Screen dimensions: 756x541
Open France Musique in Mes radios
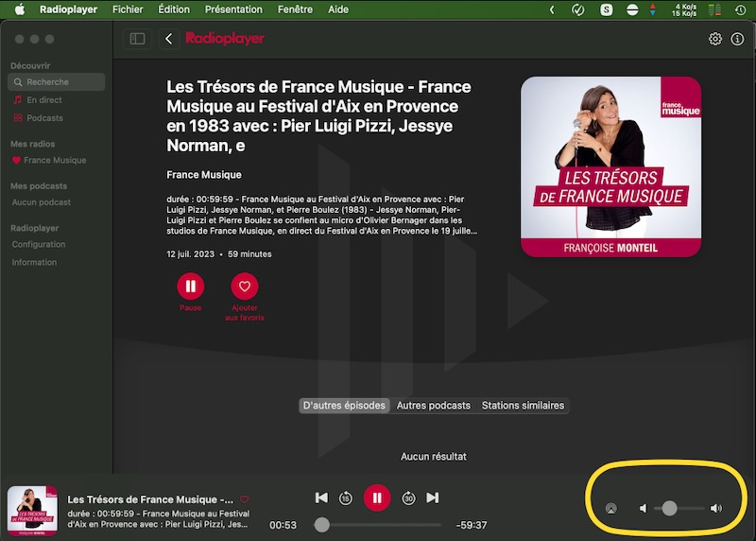[54, 161]
